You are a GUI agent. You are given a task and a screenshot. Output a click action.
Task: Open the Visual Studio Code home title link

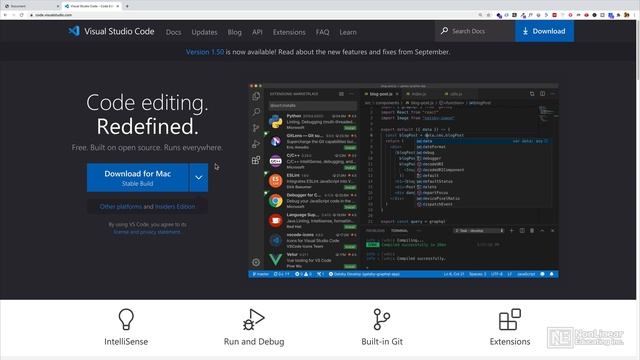click(119, 31)
